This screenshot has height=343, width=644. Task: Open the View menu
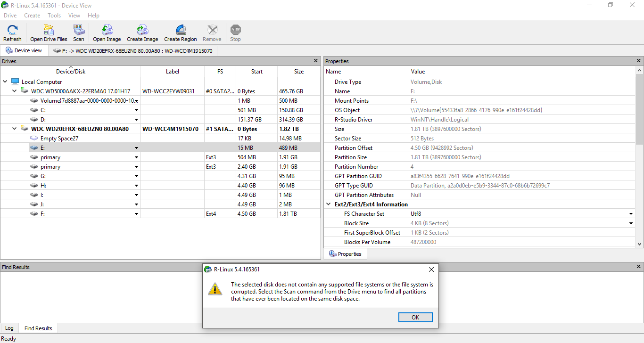74,16
